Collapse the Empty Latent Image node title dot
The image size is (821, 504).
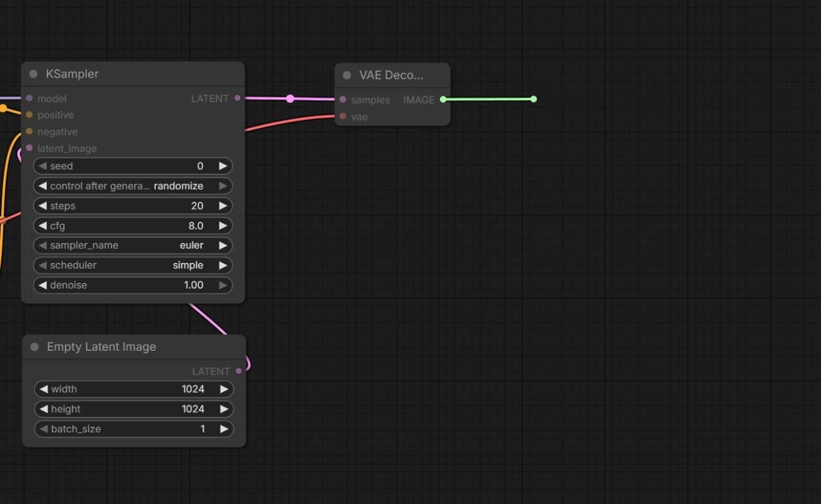coord(35,347)
